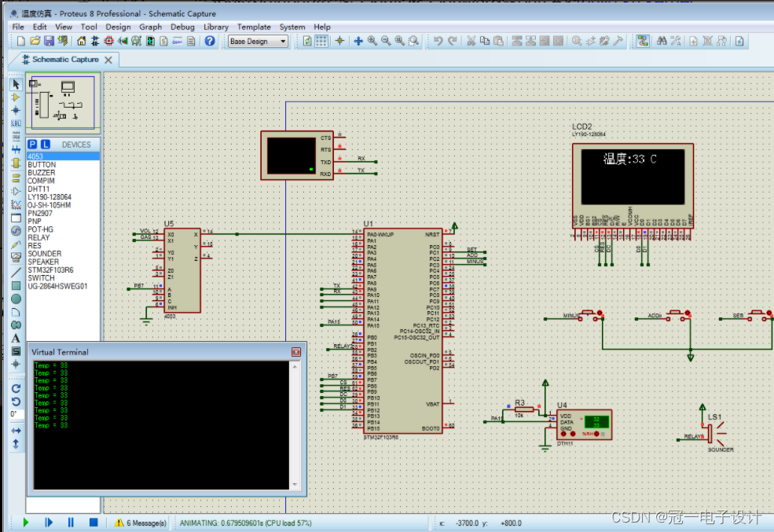Choose the Buses Mode tool
The image size is (774, 532).
pos(16,149)
